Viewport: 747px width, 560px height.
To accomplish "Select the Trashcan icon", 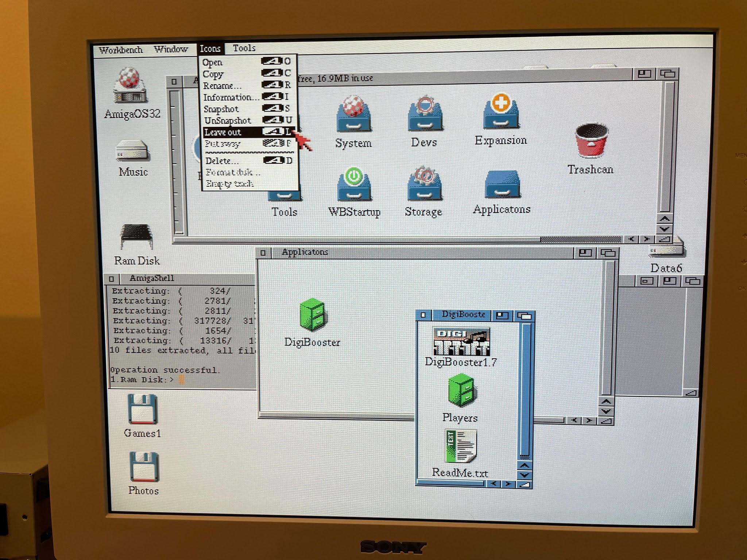I will click(x=591, y=141).
